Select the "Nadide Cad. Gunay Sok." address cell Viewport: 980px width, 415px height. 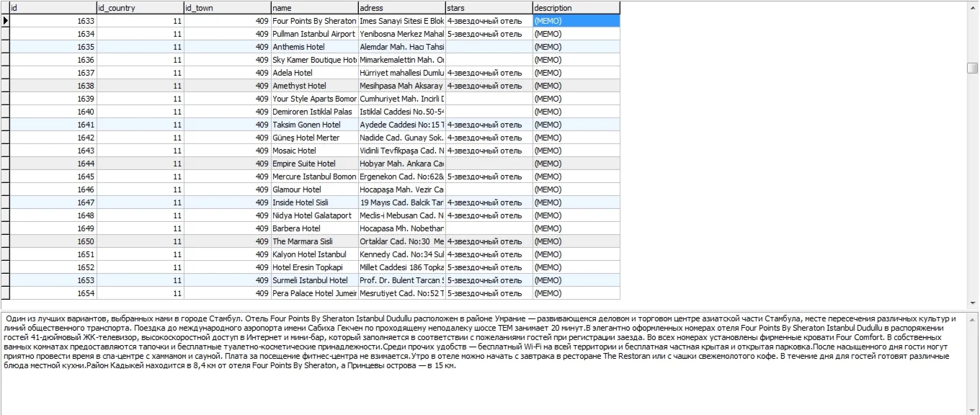click(x=401, y=138)
